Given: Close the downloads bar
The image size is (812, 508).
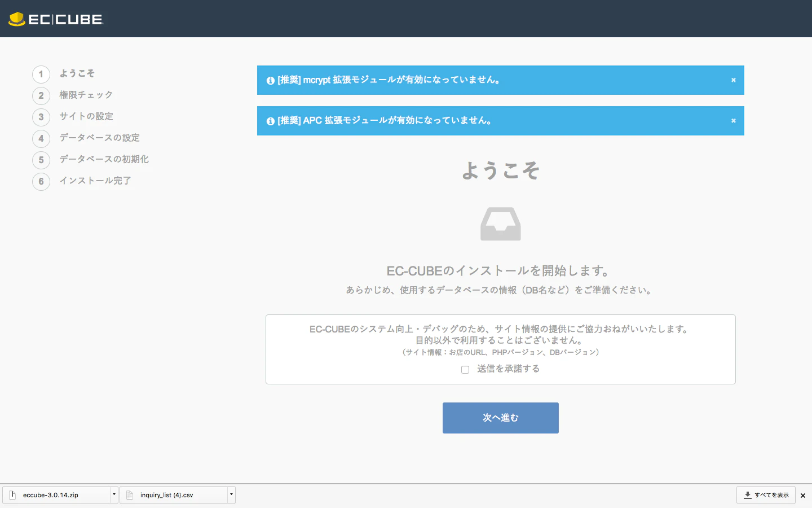Looking at the screenshot, I should click(803, 496).
